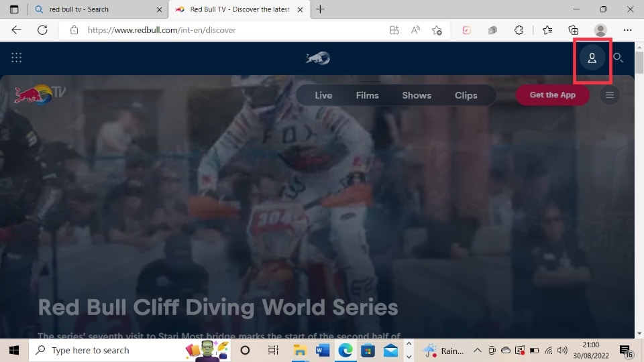644x362 pixels.
Task: Open a new browser tab
Action: 321,9
